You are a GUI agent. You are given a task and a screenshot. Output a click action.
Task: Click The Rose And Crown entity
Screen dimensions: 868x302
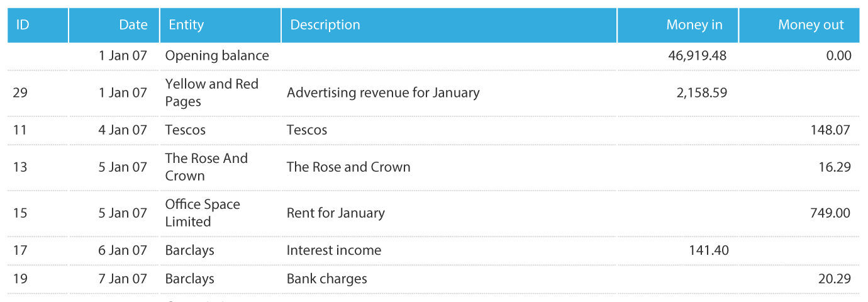206,167
